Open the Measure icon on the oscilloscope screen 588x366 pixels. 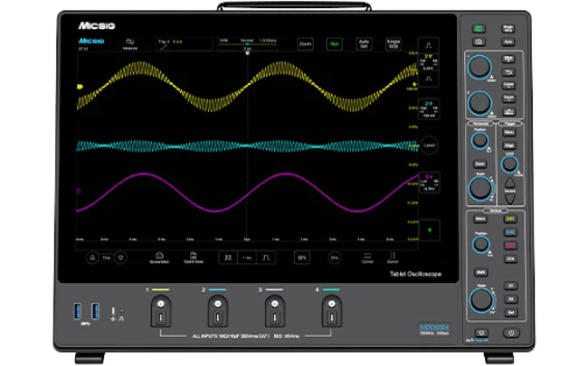pyautogui.click(x=129, y=44)
